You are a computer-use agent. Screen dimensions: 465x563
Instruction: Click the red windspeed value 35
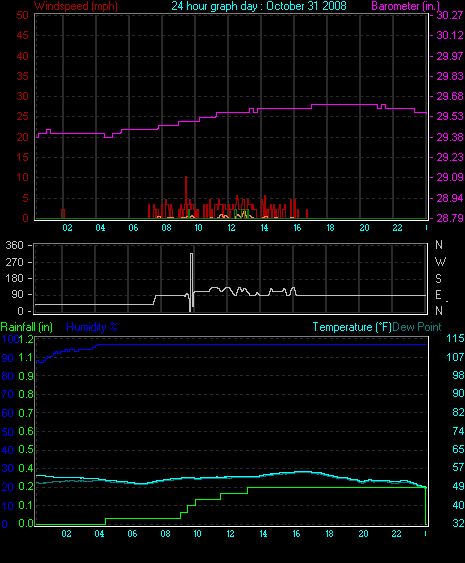point(23,76)
